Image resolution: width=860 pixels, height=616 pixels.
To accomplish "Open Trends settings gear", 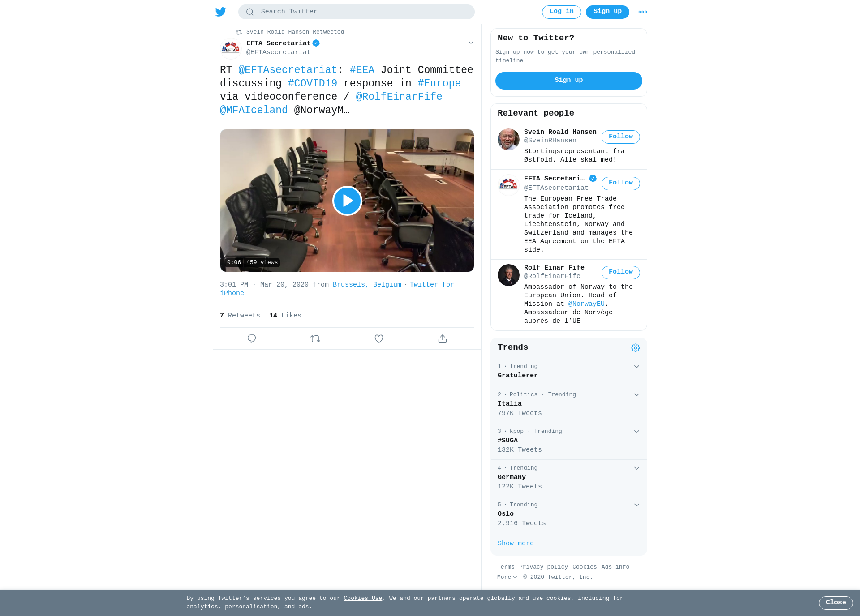I will 636,348.
